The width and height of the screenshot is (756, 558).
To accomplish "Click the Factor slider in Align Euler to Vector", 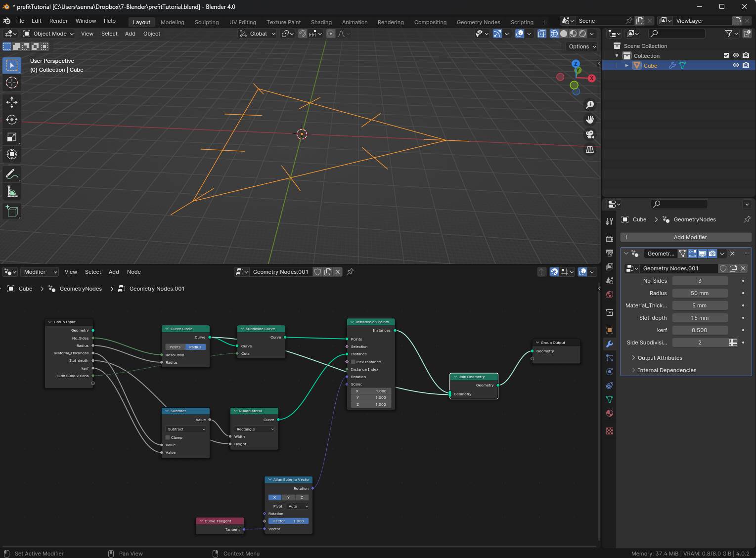I will (288, 521).
